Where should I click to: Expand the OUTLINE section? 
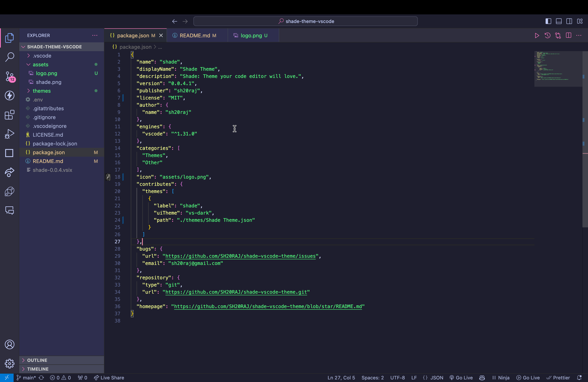click(x=37, y=360)
